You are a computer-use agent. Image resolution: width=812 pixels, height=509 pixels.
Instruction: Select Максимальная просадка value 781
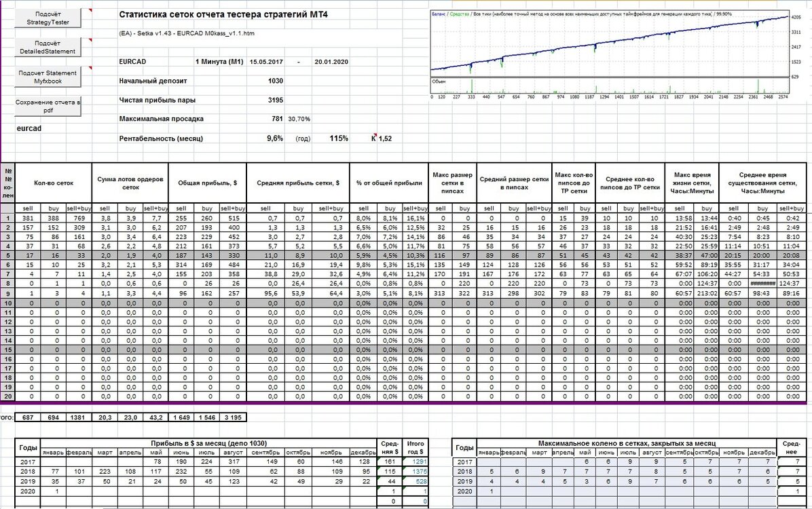click(x=277, y=119)
